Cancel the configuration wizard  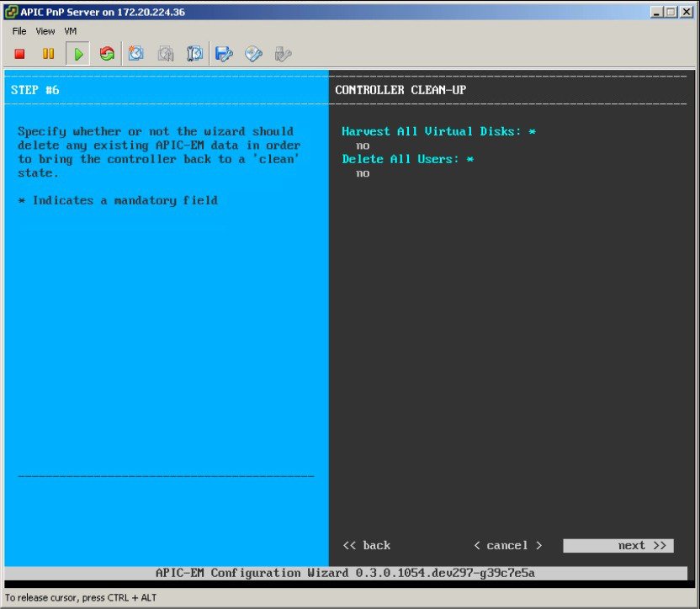pos(508,546)
